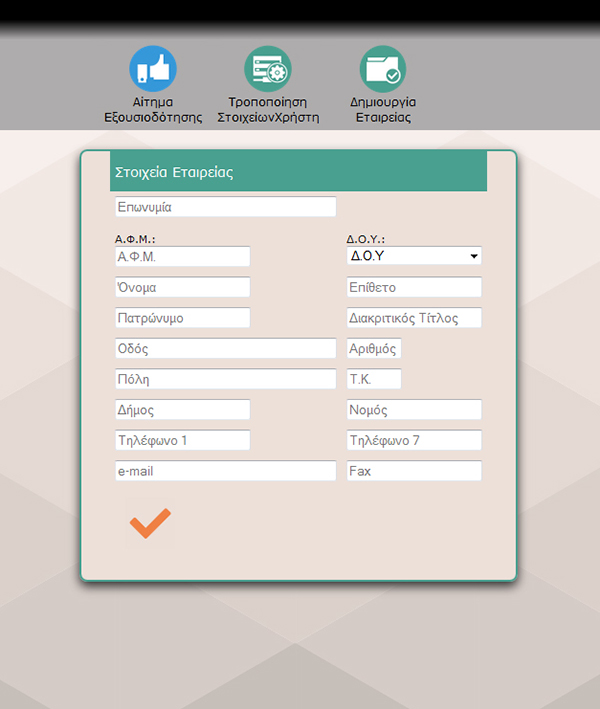Image resolution: width=600 pixels, height=709 pixels.
Task: Select the Νομός input field
Action: [x=413, y=410]
